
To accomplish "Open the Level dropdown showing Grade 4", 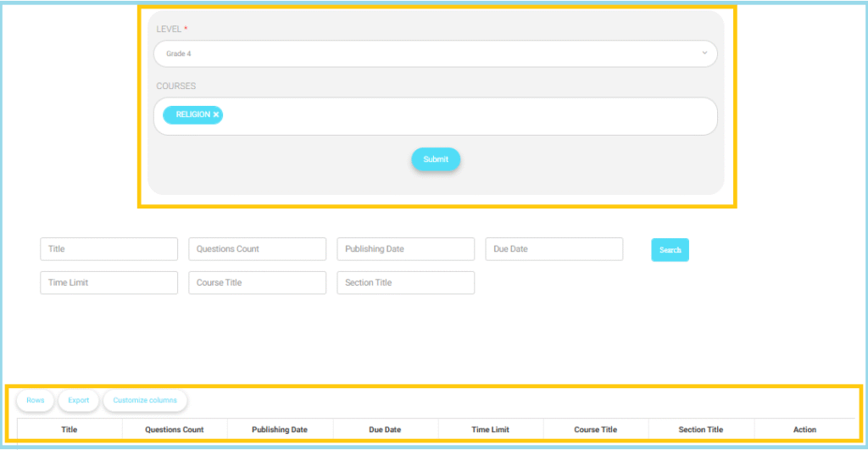I will [435, 53].
